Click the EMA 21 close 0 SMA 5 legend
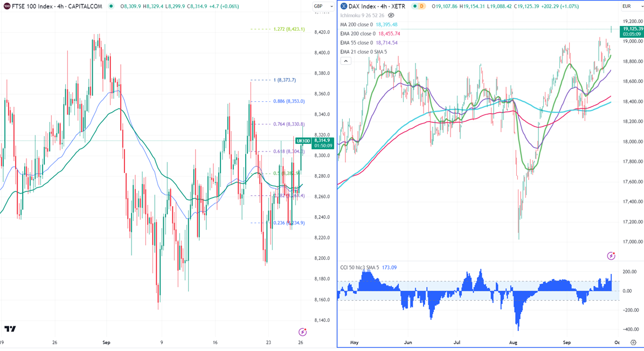644x351 pixels. [x=363, y=52]
